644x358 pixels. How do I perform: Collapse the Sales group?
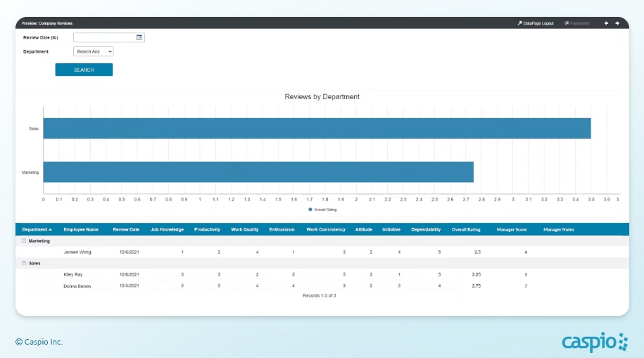click(x=24, y=263)
